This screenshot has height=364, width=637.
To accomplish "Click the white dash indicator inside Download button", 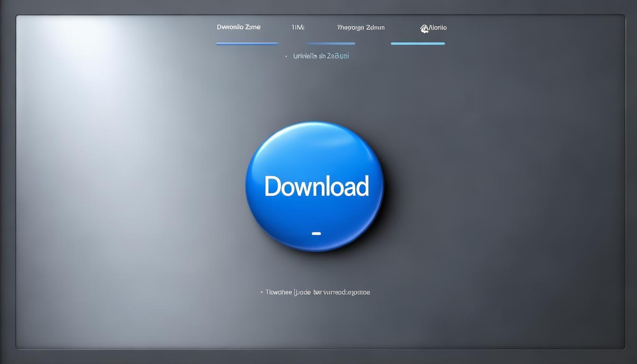I will 317,233.
